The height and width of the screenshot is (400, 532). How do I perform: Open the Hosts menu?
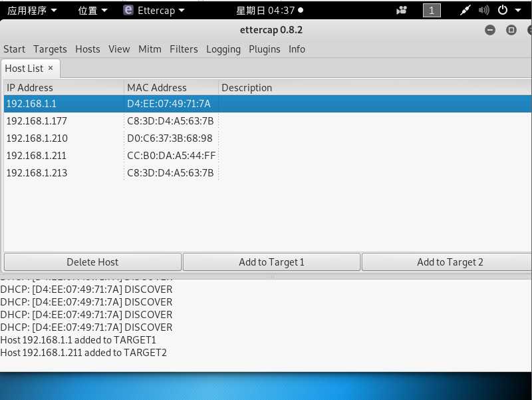click(88, 49)
